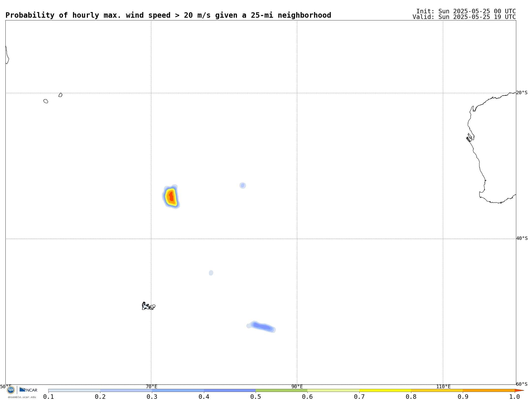532x400 pixels.
Task: Click the 90°E longitude label
Action: click(x=297, y=386)
